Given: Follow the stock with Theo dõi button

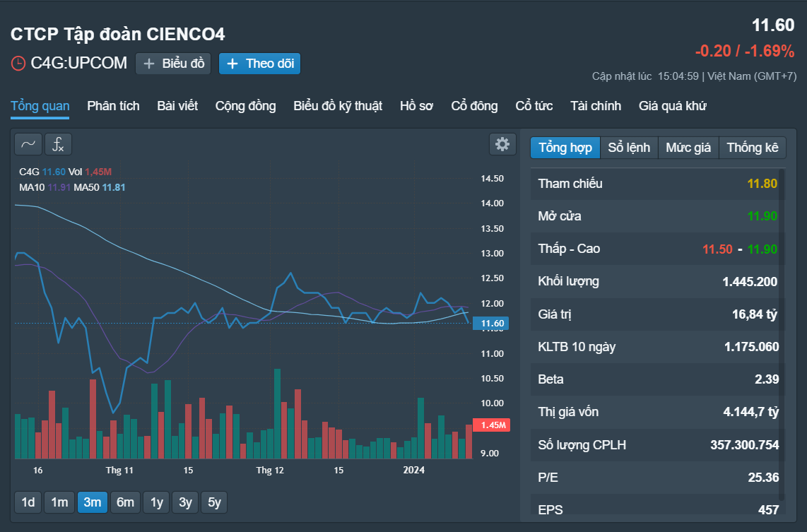Looking at the screenshot, I should point(260,64).
